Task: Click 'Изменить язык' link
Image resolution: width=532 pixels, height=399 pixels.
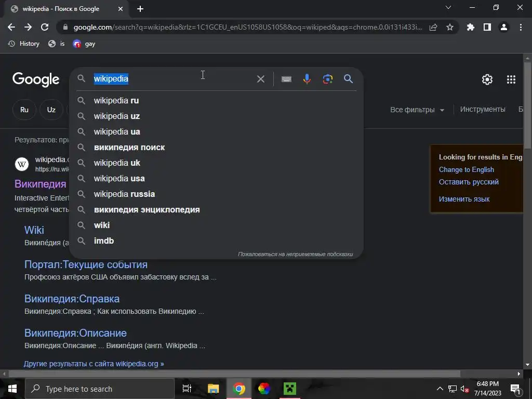Action: point(464,199)
